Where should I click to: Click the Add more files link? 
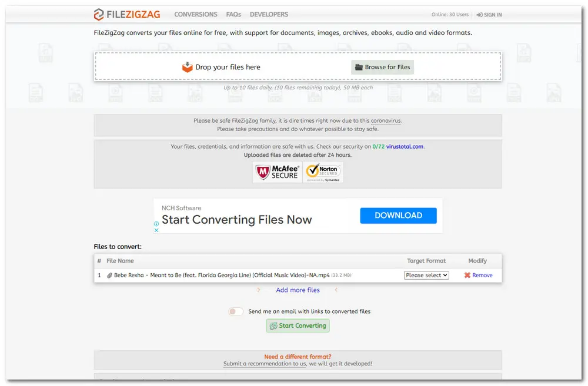(x=298, y=290)
